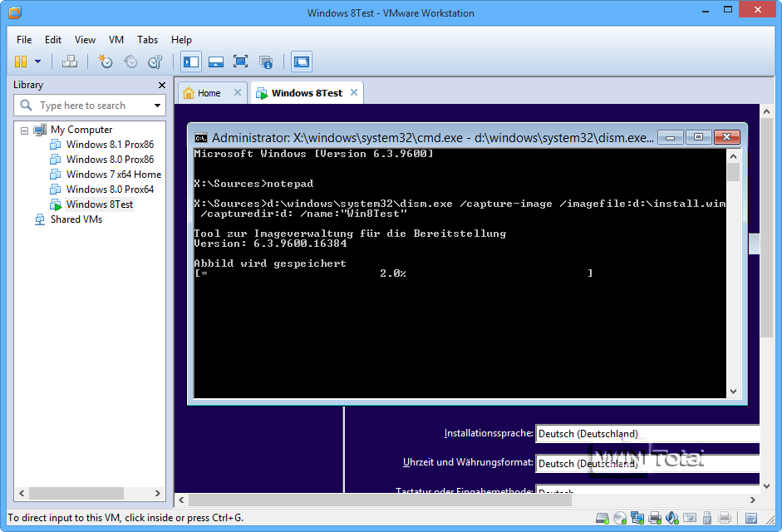The height and width of the screenshot is (532, 782).
Task: Close the cmd.exe Administrator window
Action: (x=726, y=137)
